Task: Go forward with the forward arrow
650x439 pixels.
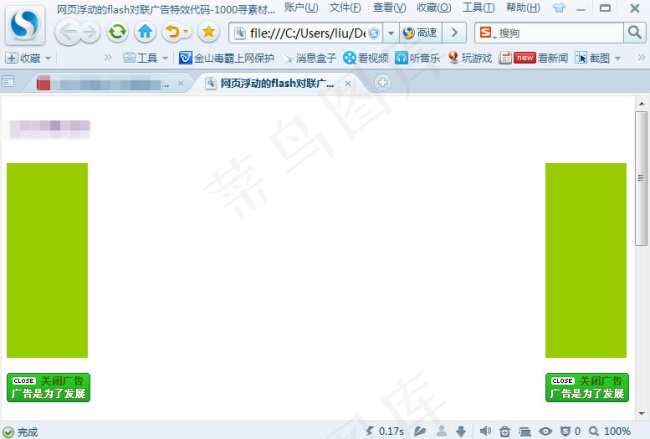Action: point(90,32)
